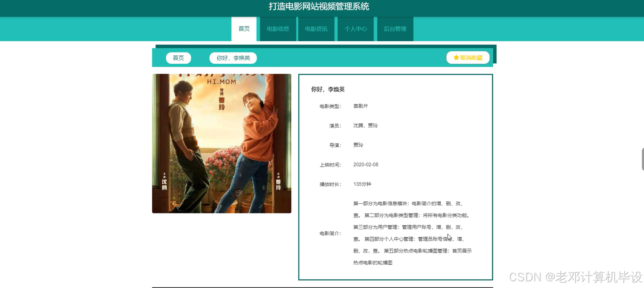Click the synopsis line starting 第三部分为用户管理
The image size is (644, 288).
408,227
